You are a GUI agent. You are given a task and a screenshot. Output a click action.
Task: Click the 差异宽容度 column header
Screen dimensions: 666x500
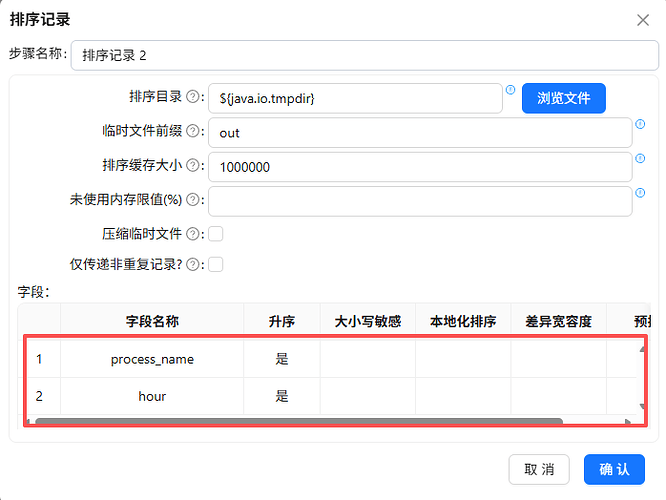(558, 321)
